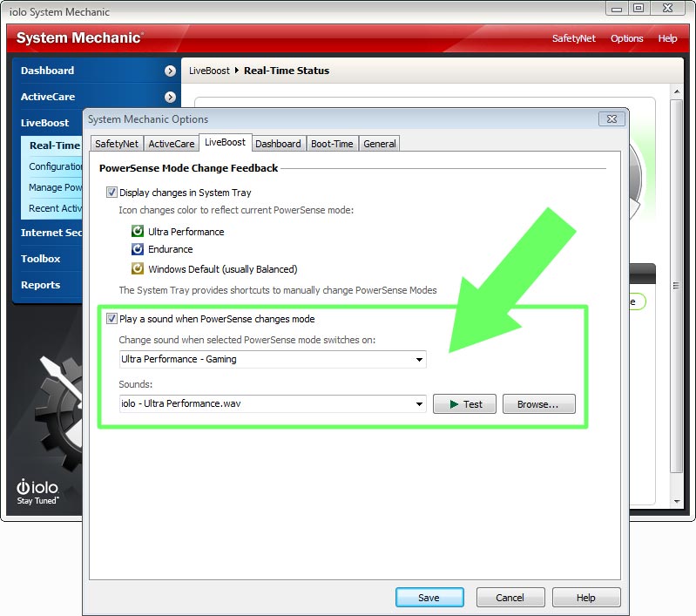Click the main window vertical scrollbar thumb
Image resolution: width=696 pixels, height=616 pixels.
pos(677,286)
